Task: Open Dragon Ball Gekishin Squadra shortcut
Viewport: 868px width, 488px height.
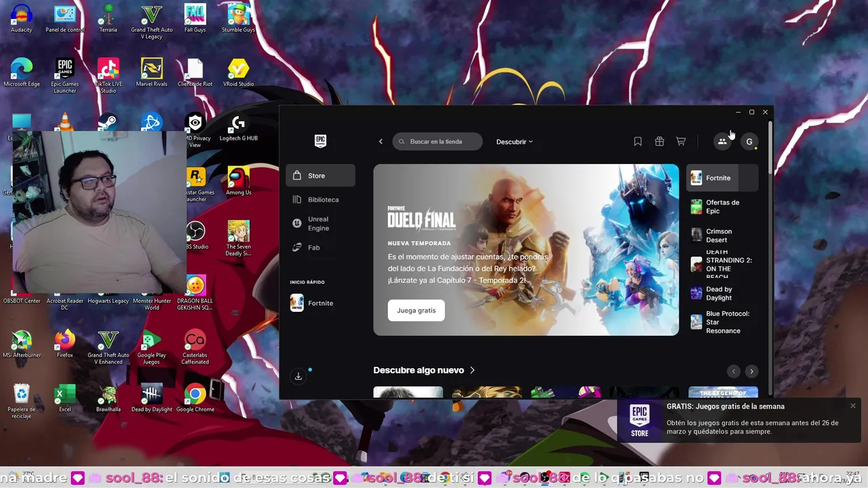Action: tap(195, 293)
